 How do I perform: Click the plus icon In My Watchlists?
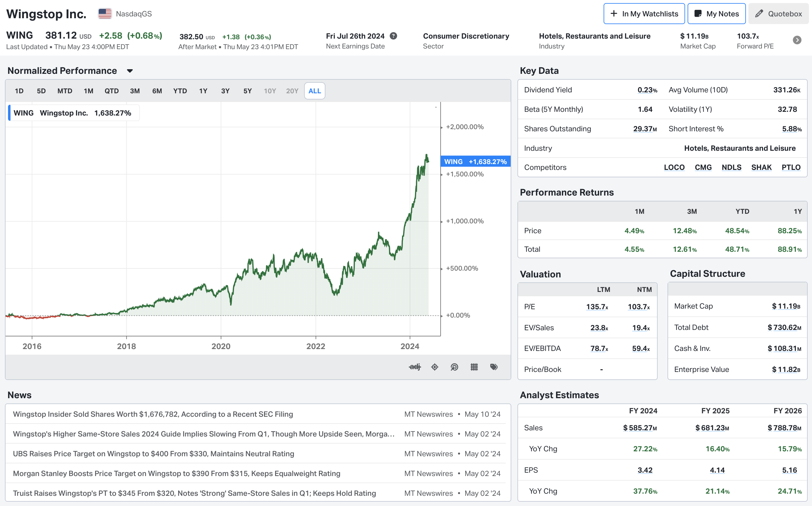click(614, 14)
